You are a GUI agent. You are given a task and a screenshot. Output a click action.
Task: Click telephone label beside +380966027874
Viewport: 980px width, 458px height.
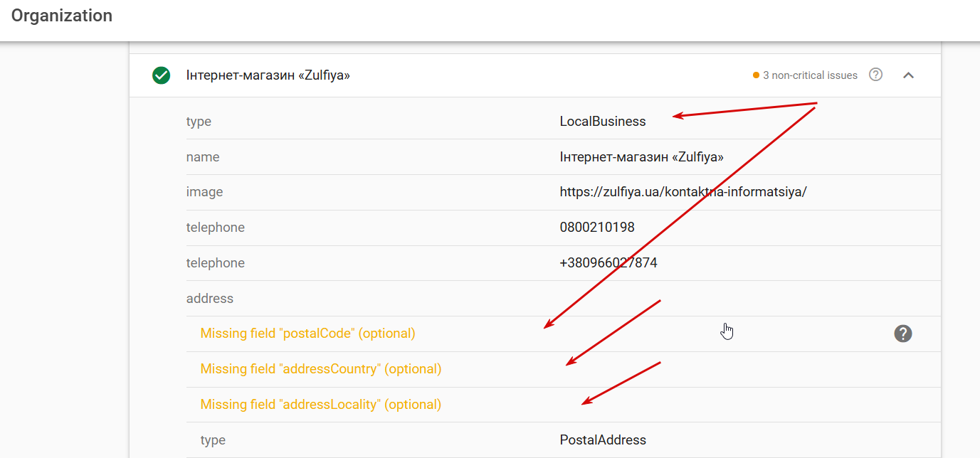coord(215,263)
